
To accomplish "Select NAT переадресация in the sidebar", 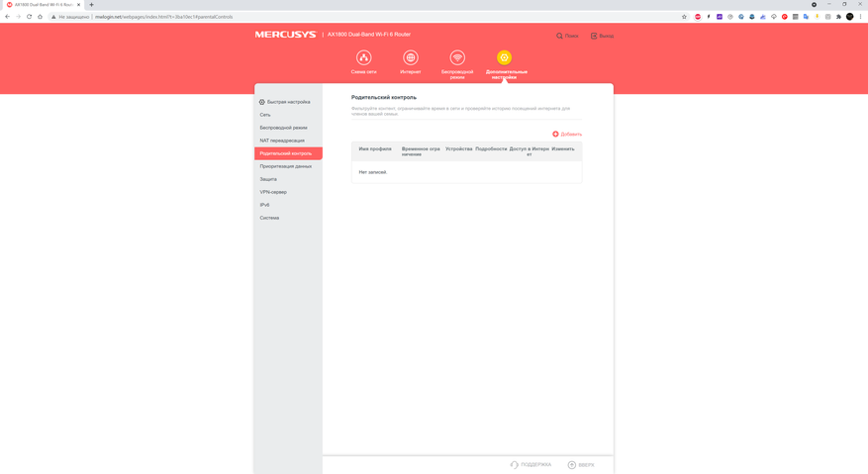I will (x=282, y=141).
